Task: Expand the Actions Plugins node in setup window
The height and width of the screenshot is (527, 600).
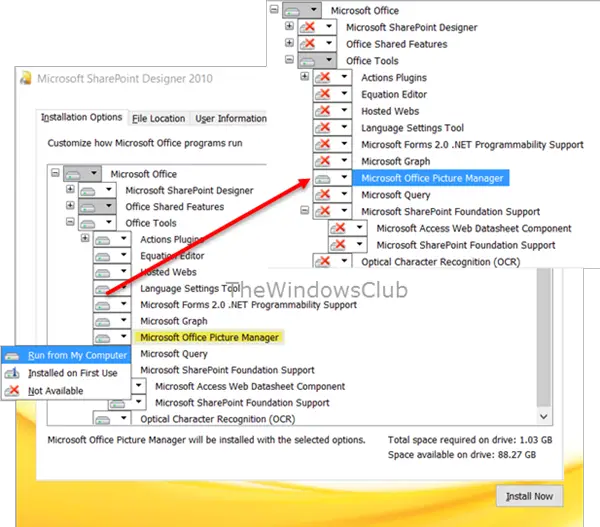Action: tap(85, 238)
